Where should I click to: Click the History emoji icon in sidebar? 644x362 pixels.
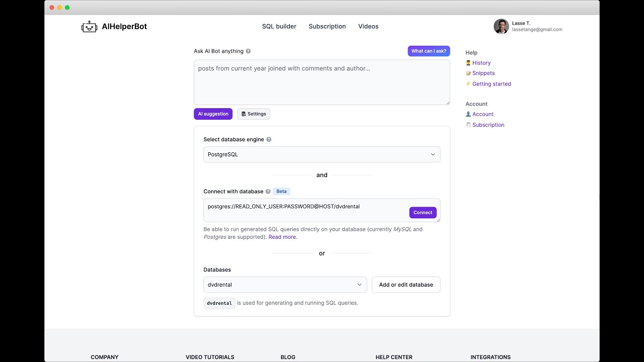click(468, 63)
